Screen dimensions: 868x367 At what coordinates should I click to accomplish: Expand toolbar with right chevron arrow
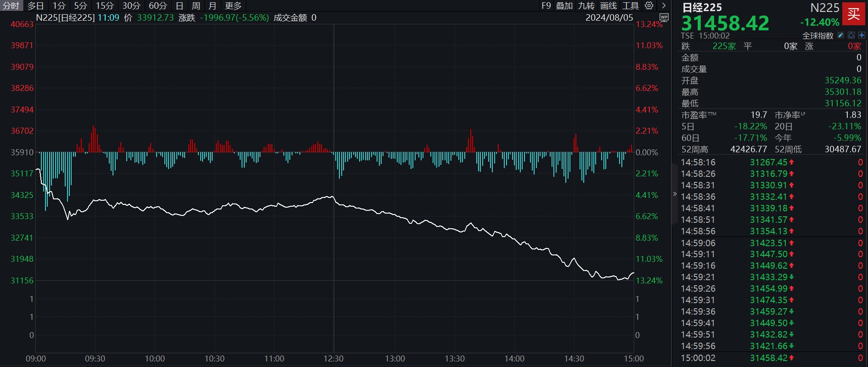click(664, 6)
